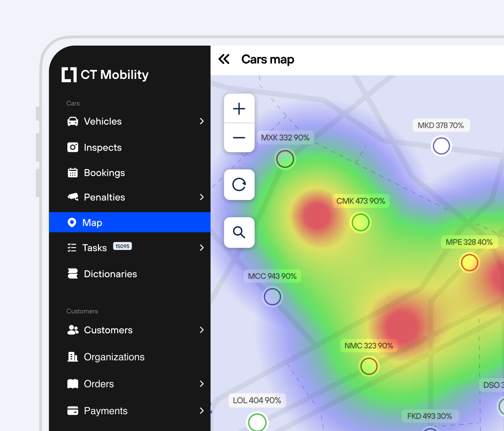Collapse sidebar with double chevron icon
This screenshot has height=431, width=504.
(x=224, y=59)
